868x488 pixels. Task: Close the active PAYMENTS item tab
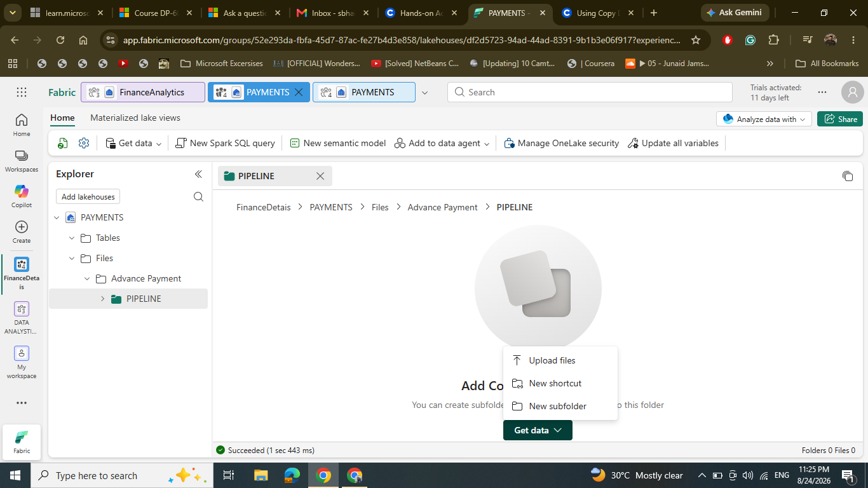pos(299,92)
